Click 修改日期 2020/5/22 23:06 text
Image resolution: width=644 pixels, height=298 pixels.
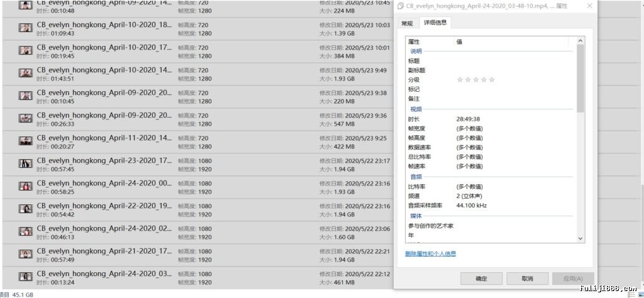tap(355, 229)
